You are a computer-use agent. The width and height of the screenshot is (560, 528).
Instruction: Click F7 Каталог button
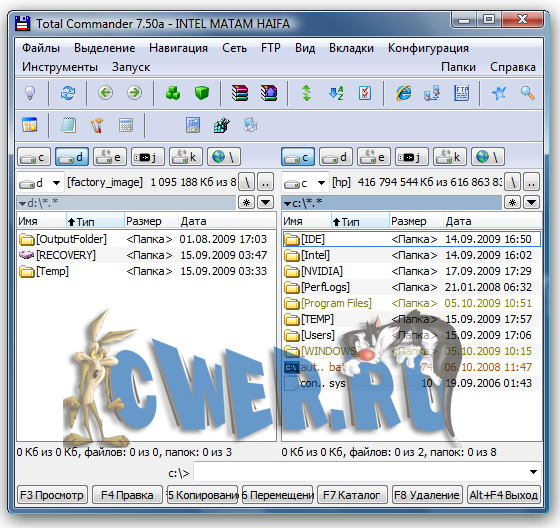pyautogui.click(x=352, y=495)
